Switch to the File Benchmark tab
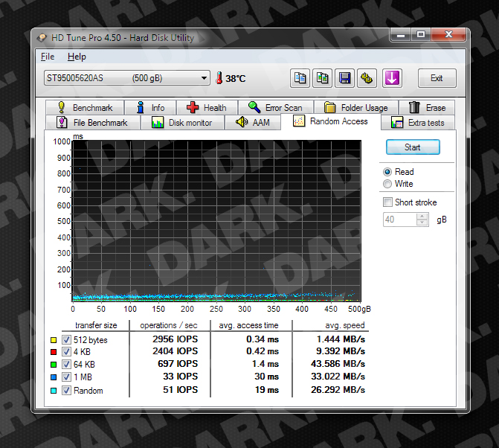 point(93,123)
